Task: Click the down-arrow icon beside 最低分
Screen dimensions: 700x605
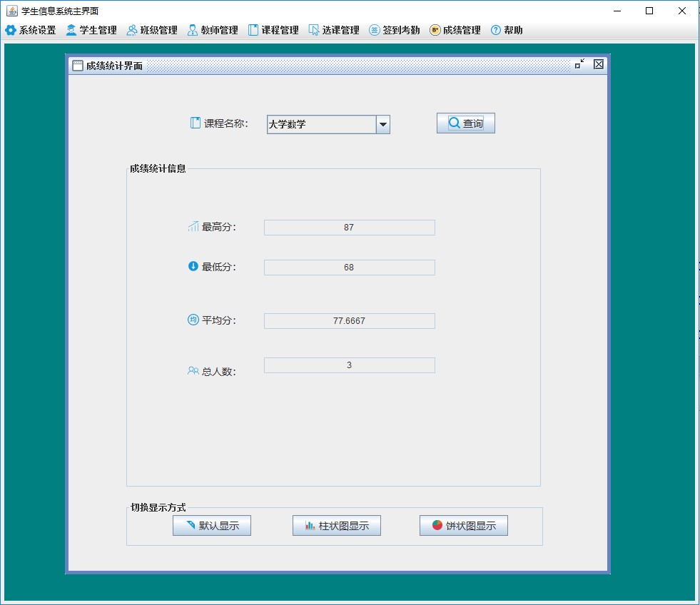Action: [x=193, y=267]
